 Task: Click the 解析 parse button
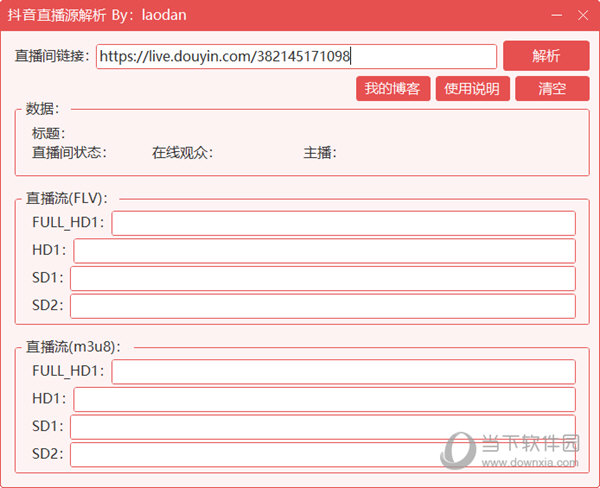tap(546, 56)
